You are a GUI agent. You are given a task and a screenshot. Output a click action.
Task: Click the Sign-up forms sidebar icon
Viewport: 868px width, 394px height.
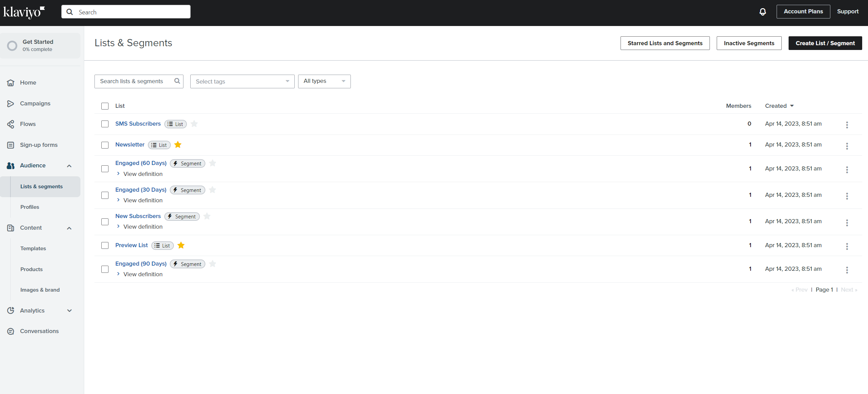[x=11, y=145]
